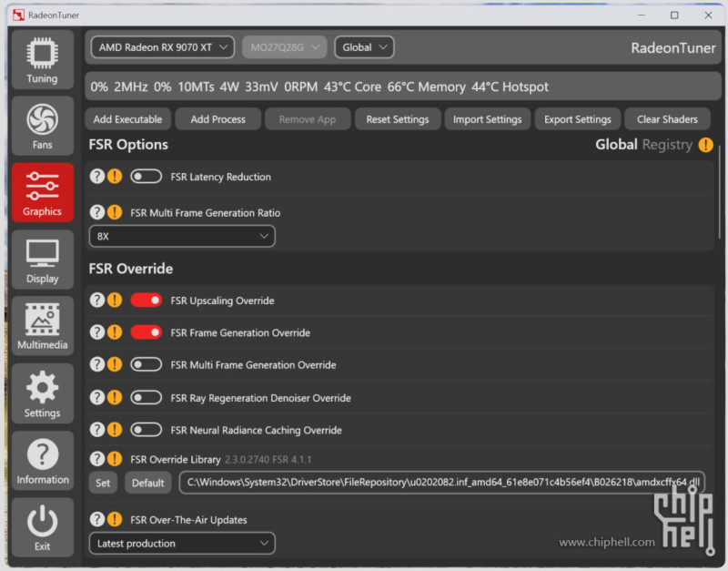Open the Tuning section in sidebar

[x=42, y=59]
